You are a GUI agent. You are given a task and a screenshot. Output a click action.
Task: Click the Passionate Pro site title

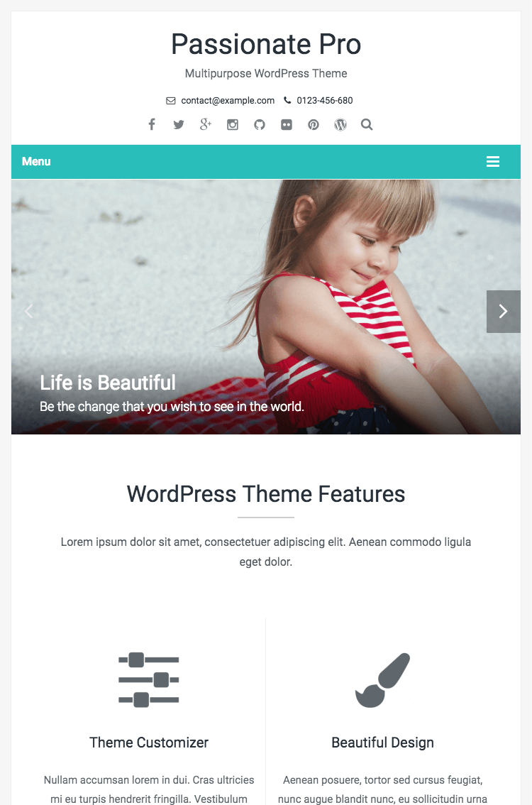(266, 44)
